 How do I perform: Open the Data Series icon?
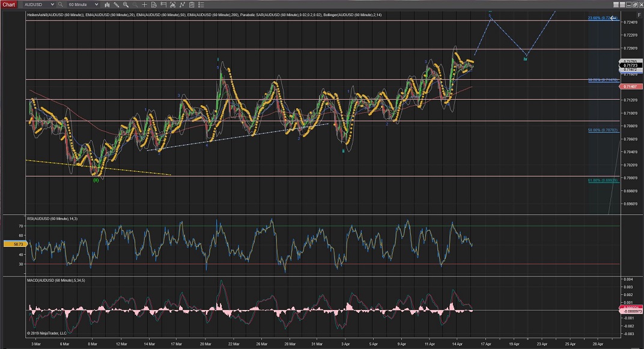tap(154, 4)
